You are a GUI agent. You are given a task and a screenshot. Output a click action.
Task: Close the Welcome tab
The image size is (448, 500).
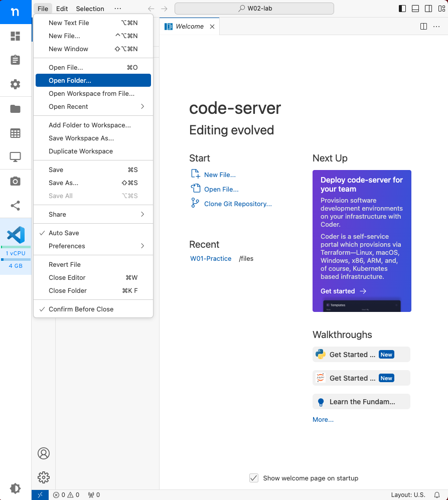[212, 27]
